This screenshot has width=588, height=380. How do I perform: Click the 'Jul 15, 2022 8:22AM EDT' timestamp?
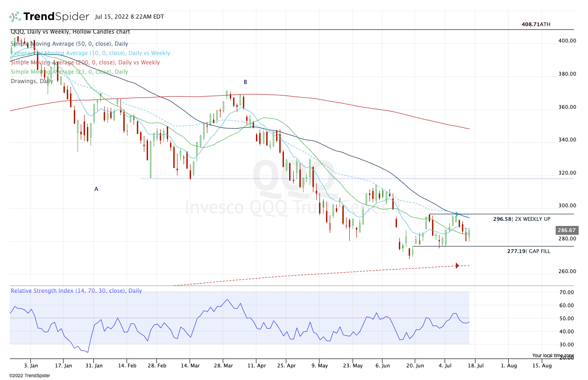click(129, 17)
